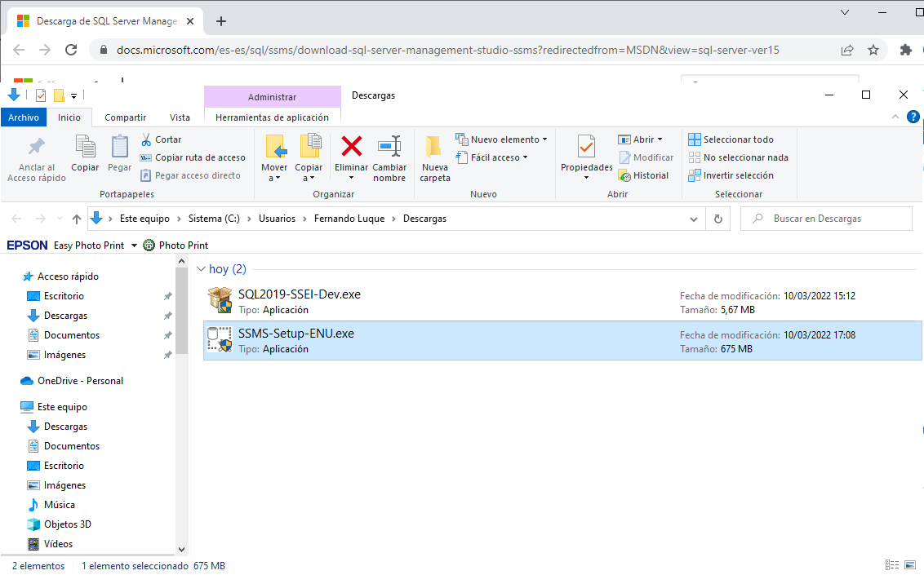This screenshot has width=924, height=575.
Task: Click the Explorer Up arrow button
Action: pos(77,219)
